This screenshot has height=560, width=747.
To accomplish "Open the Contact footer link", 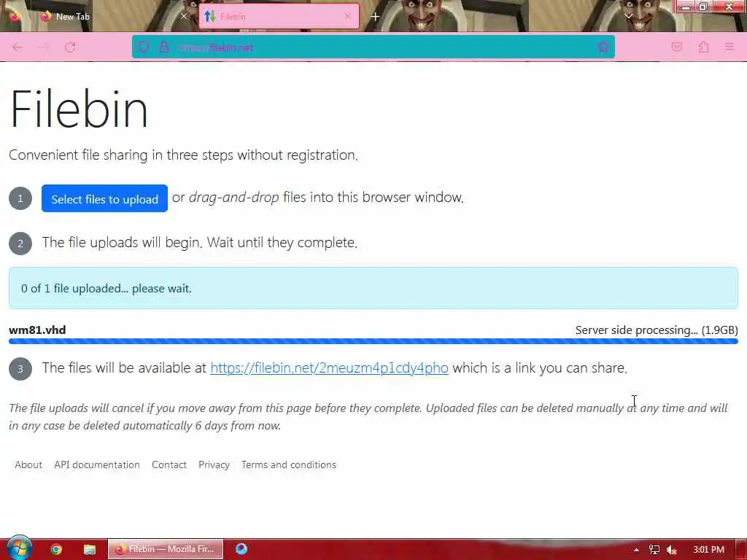I will [x=169, y=464].
